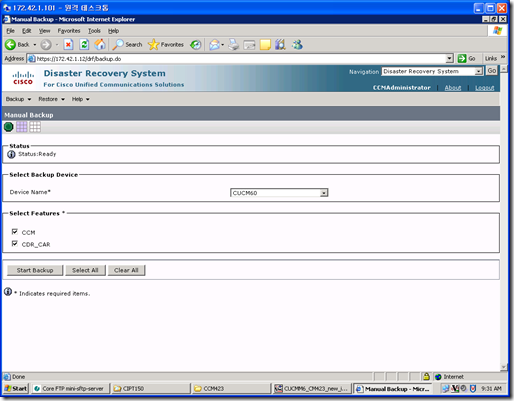Screen dimensions: 514x401
Task: Click the page icon in address bar
Action: click(x=32, y=59)
